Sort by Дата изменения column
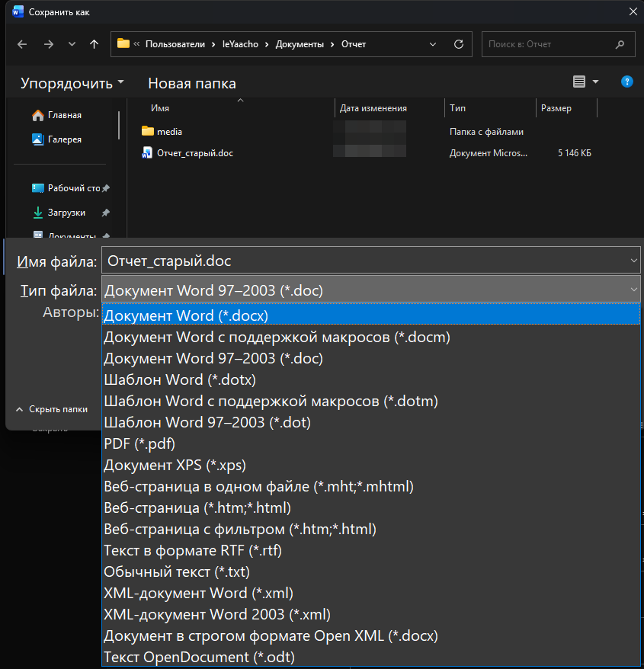644x669 pixels. click(373, 108)
